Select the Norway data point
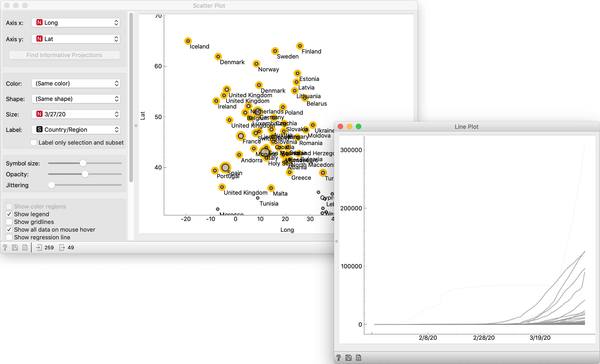600x364 pixels. tap(256, 64)
